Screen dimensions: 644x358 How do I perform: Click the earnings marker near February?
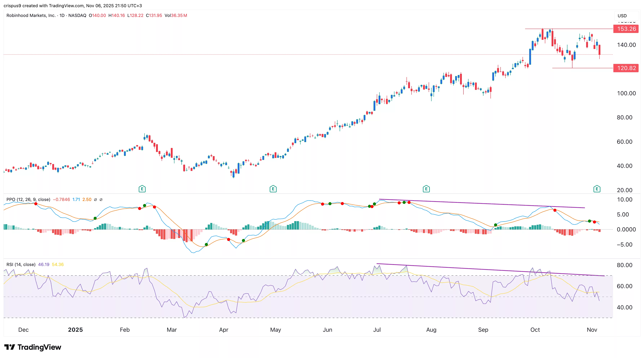(142, 189)
